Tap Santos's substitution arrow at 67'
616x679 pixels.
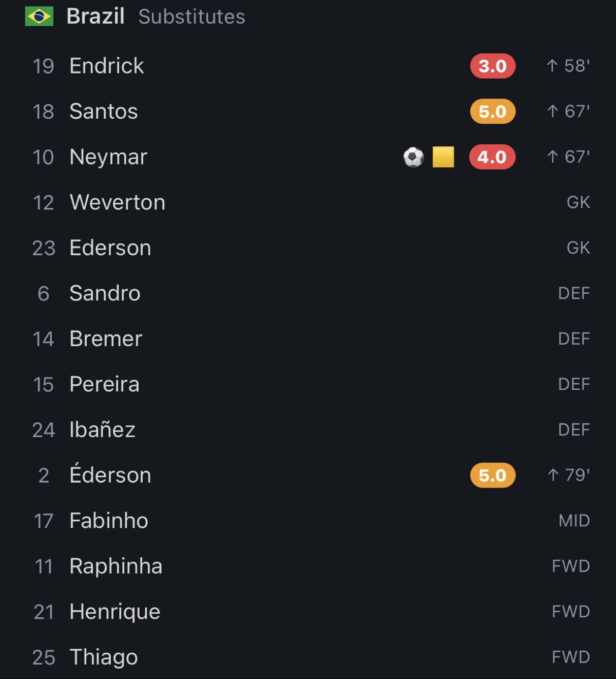pyautogui.click(x=552, y=111)
